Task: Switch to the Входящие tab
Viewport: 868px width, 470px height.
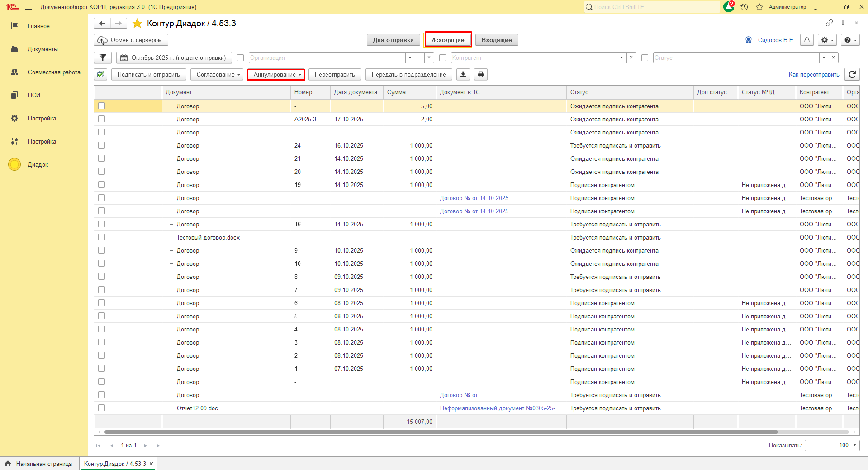Action: pyautogui.click(x=496, y=40)
